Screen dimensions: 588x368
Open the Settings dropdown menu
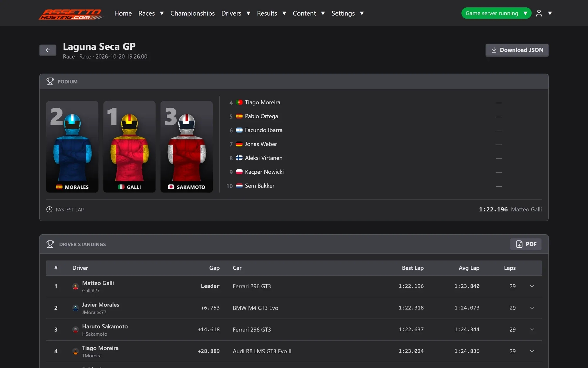(x=348, y=13)
